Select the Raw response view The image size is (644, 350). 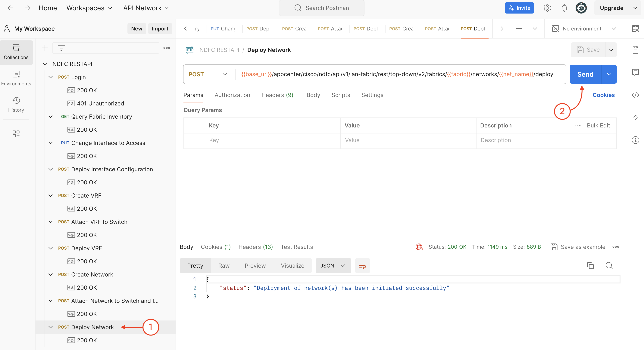click(224, 265)
